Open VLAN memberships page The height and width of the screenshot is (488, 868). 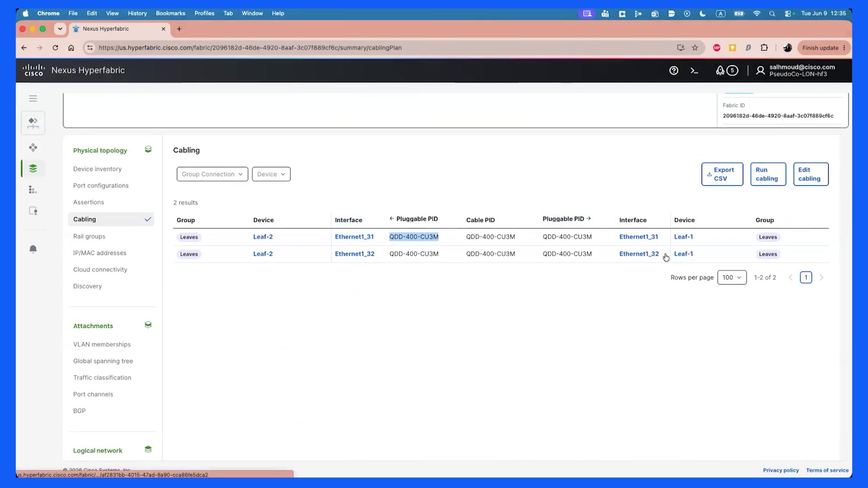102,344
